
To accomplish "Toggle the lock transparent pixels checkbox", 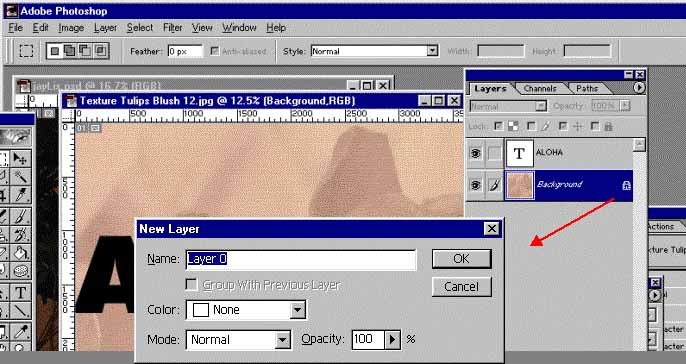I will click(498, 126).
